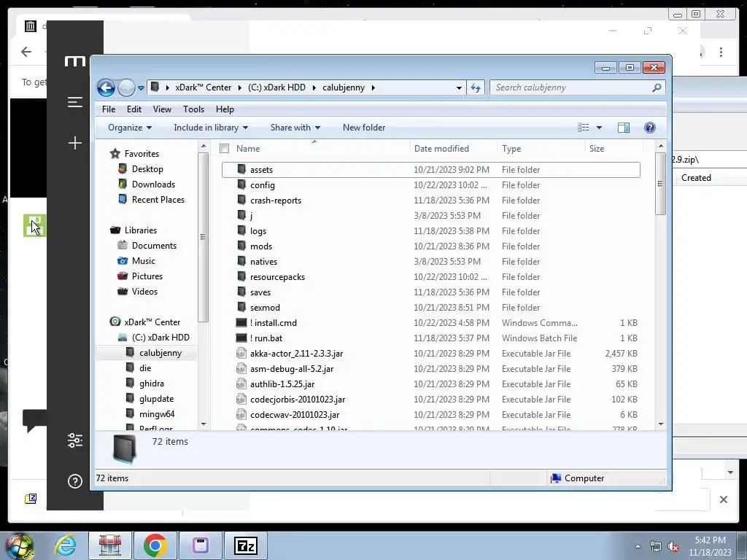
Task: Open the Videos library
Action: [x=144, y=292]
